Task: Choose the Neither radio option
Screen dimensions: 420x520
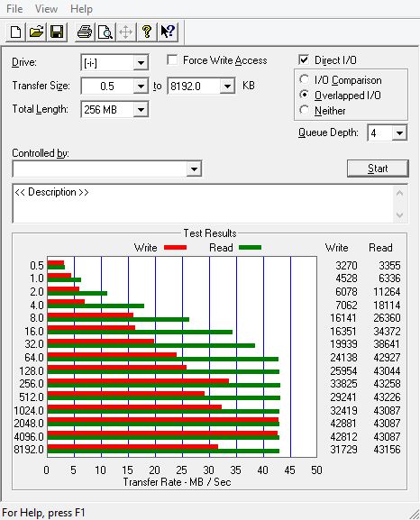Action: coord(304,110)
